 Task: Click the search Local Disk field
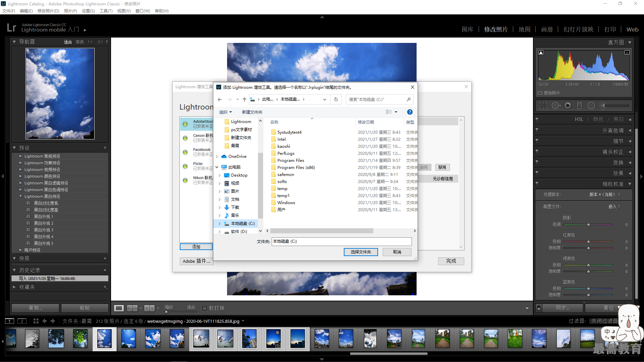tap(379, 100)
